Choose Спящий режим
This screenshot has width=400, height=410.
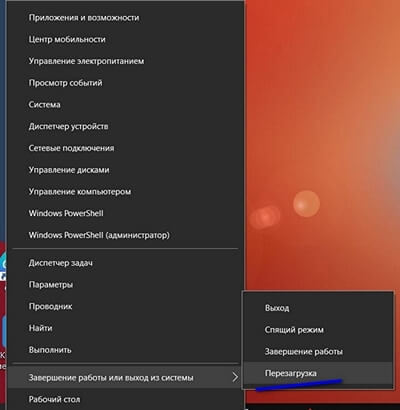tap(318, 330)
